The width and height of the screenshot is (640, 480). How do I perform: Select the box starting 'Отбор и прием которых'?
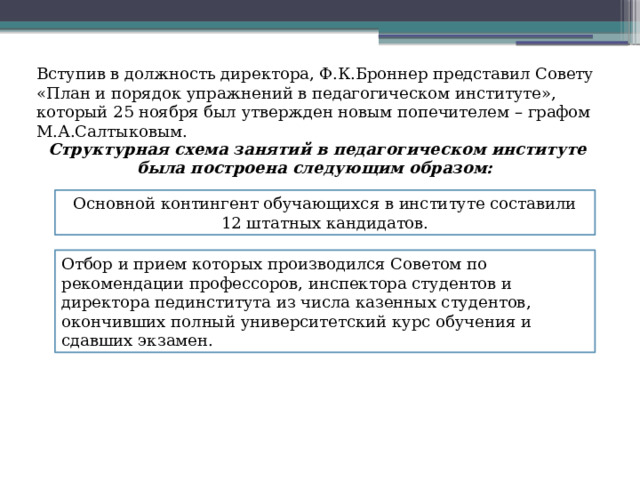(325, 301)
